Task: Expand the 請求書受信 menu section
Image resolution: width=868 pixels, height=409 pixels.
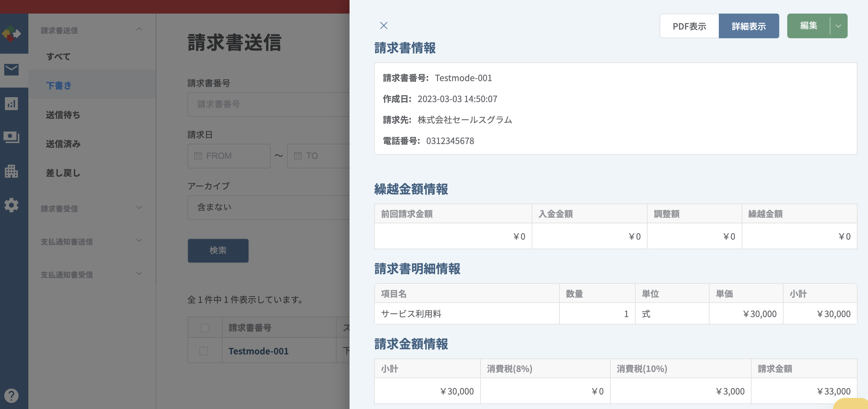Action: (x=139, y=208)
